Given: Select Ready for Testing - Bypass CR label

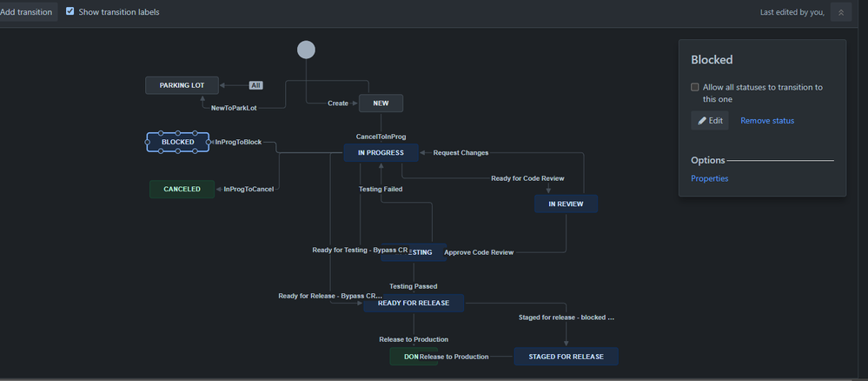Looking at the screenshot, I should [360, 251].
